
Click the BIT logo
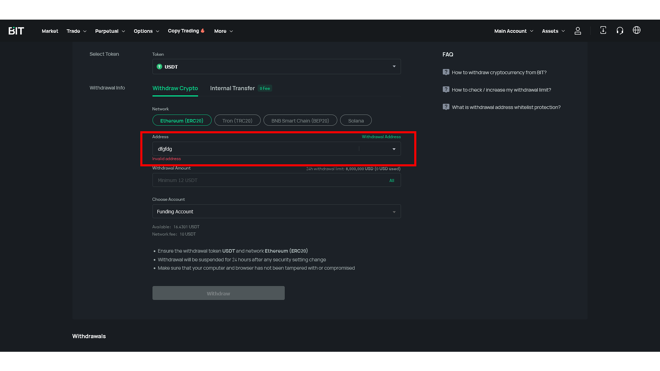click(16, 31)
